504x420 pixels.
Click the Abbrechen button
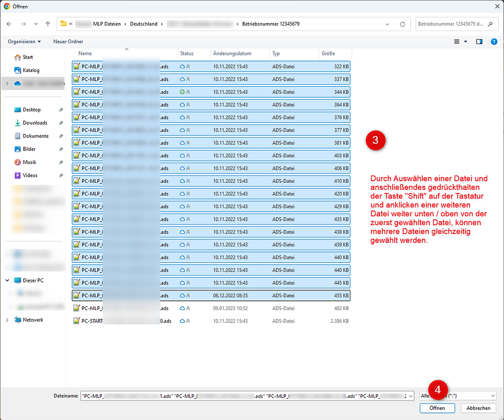coord(478,408)
